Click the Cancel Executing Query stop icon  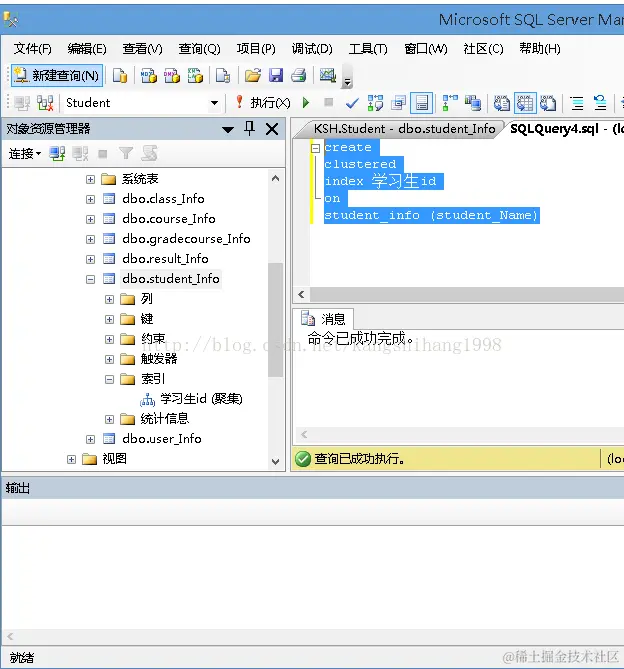pos(328,102)
